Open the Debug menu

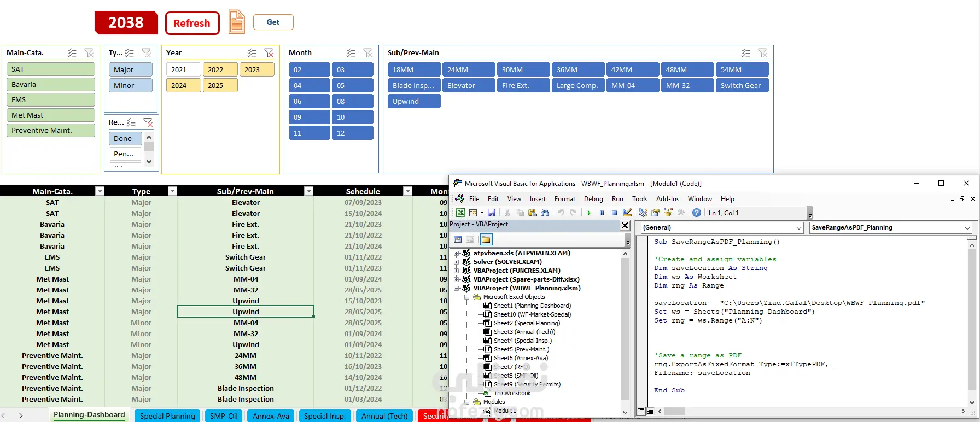coord(593,199)
